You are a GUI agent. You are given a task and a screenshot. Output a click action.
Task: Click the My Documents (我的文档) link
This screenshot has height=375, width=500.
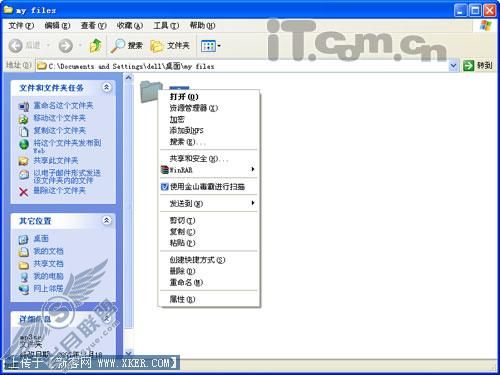[48, 251]
